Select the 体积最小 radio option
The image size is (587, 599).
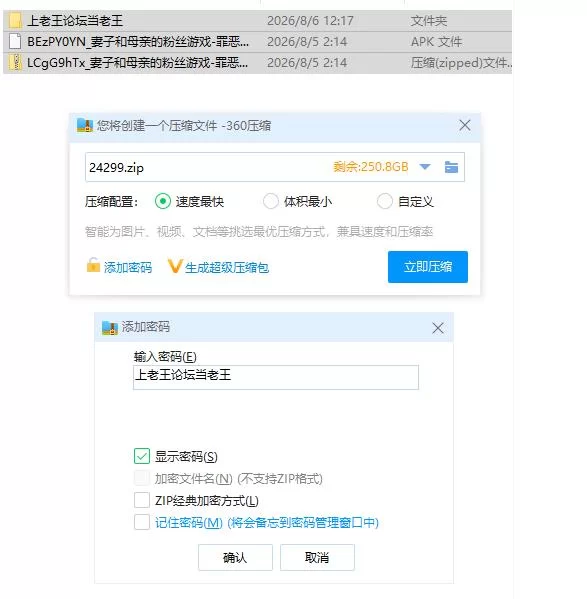click(x=271, y=201)
